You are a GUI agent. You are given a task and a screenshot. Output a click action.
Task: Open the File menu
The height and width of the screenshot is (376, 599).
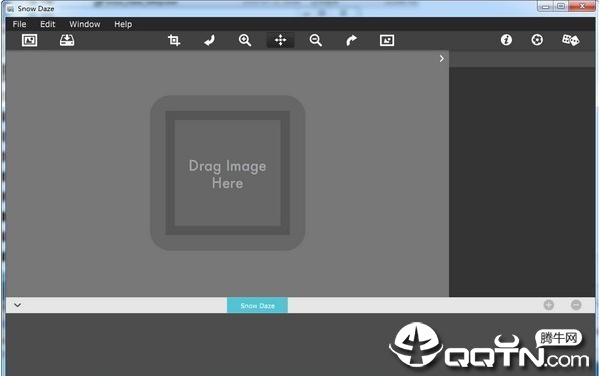click(x=19, y=24)
